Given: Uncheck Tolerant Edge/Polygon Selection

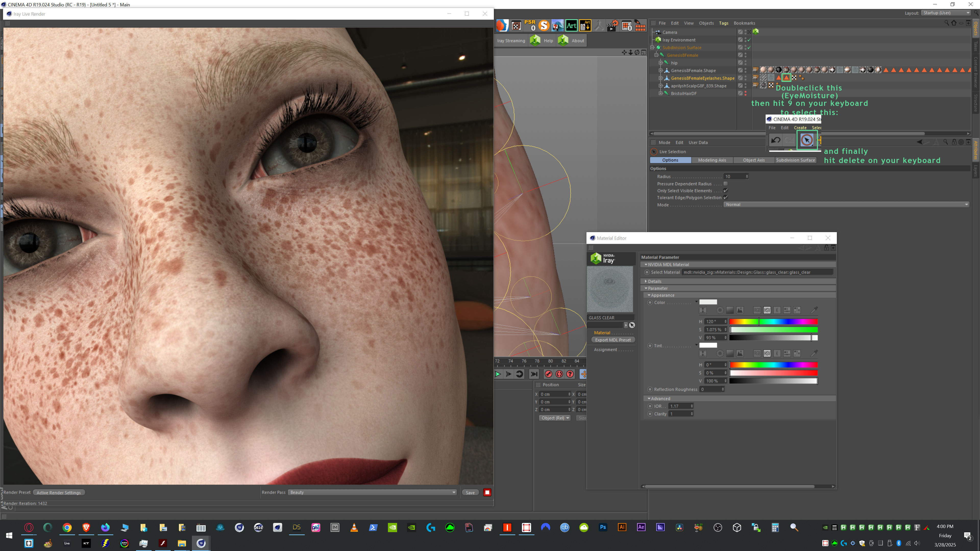Looking at the screenshot, I should pos(726,197).
